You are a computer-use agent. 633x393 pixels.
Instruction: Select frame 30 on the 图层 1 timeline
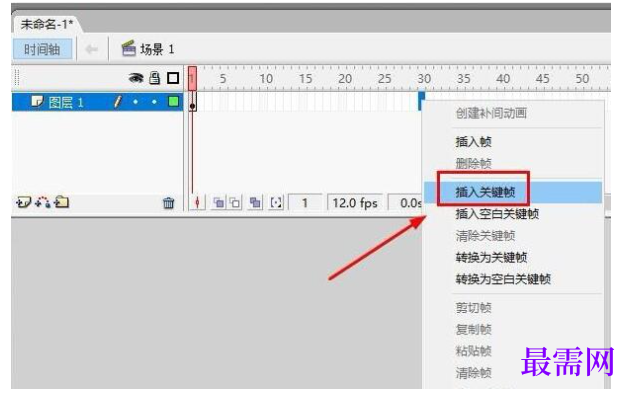click(421, 102)
